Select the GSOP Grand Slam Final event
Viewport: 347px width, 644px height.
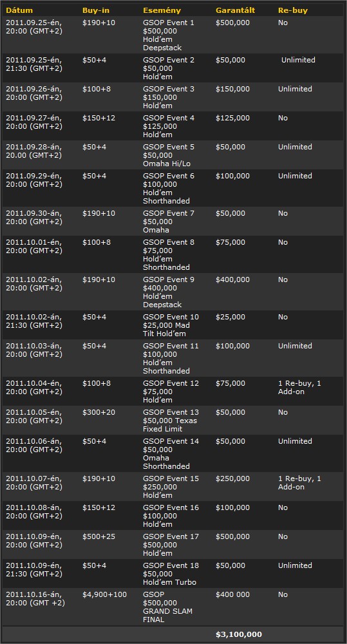[x=167, y=607]
